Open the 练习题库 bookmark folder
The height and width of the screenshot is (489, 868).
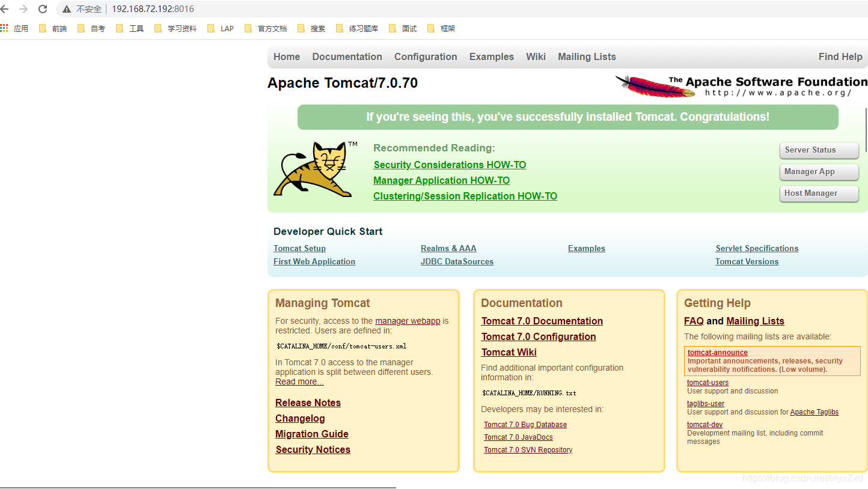[357, 28]
